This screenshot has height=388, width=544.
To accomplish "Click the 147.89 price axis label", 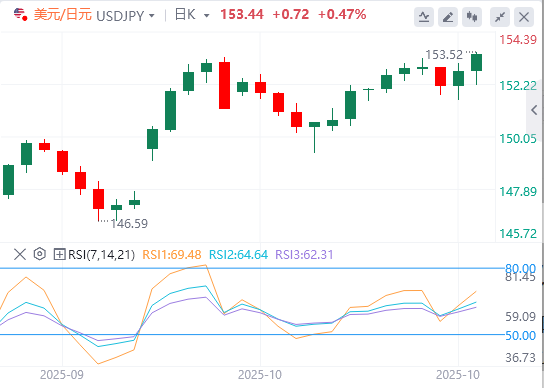I will click(518, 192).
